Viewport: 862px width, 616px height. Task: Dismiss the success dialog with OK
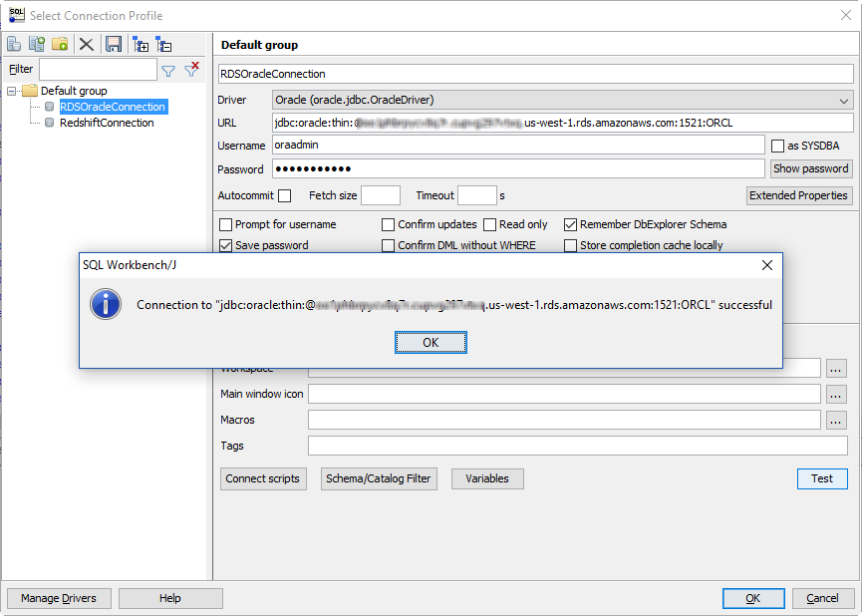pos(431,342)
